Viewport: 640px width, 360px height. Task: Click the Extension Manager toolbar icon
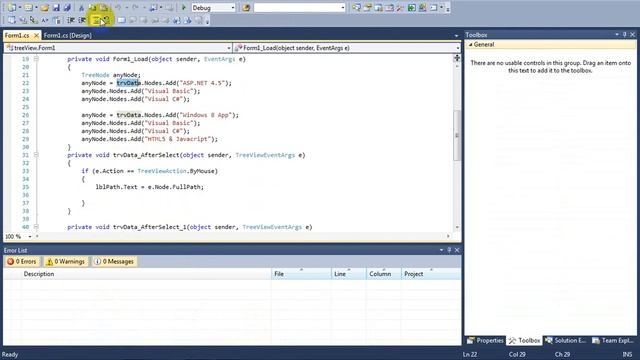(422, 8)
